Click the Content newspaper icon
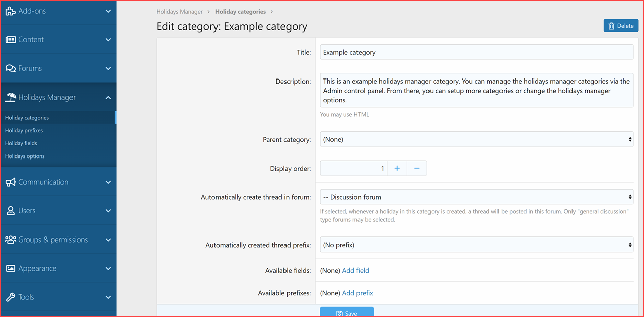This screenshot has width=644, height=317. click(10, 40)
